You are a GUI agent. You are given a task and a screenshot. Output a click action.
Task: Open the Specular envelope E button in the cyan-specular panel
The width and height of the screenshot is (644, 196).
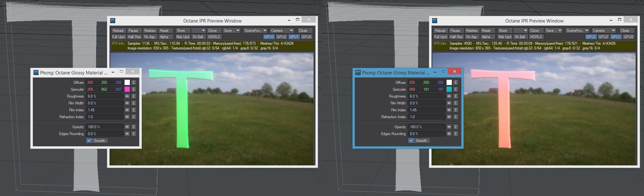pyautogui.click(x=456, y=89)
